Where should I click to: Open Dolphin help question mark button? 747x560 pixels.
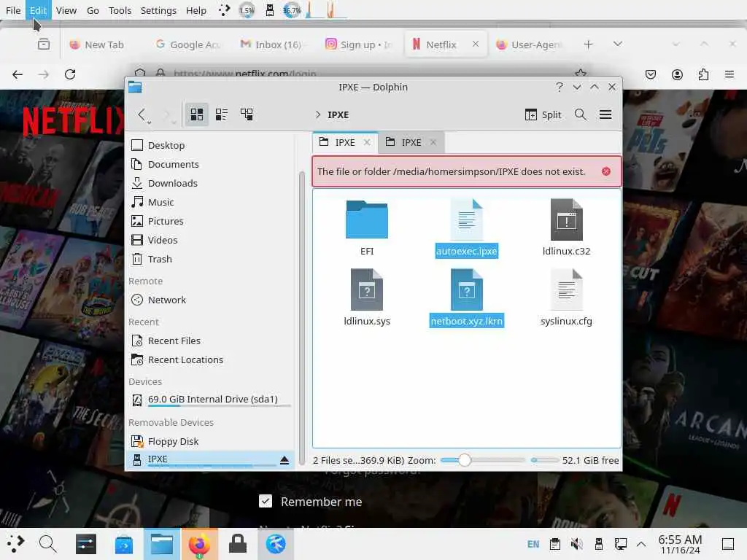click(x=560, y=87)
